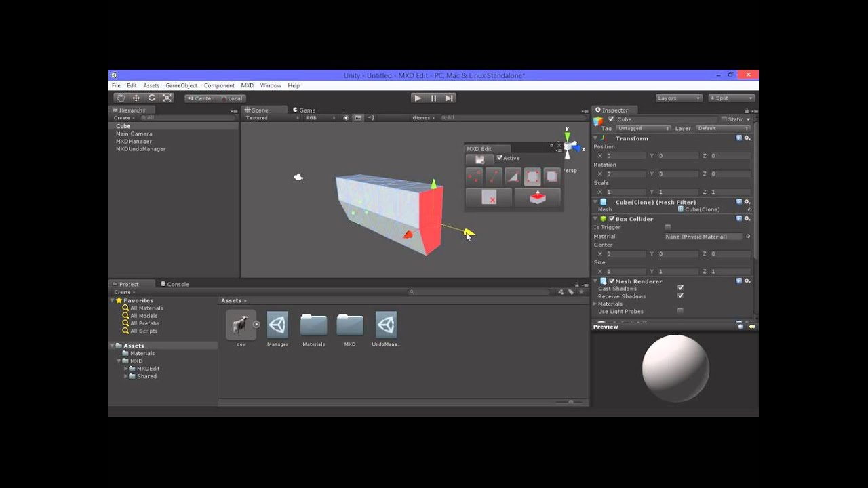Click the scene orientation gizmo
This screenshot has height=488, width=868.
coord(568,144)
